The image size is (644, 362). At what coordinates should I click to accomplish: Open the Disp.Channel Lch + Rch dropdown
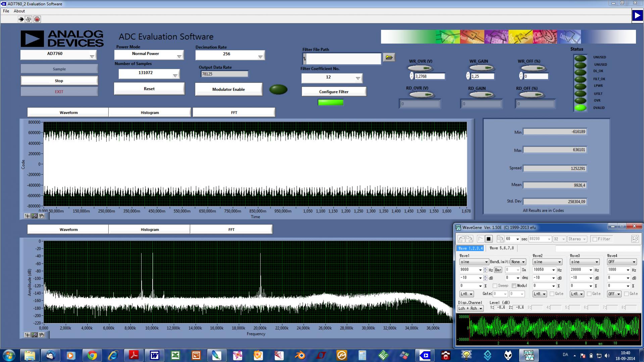(470, 309)
